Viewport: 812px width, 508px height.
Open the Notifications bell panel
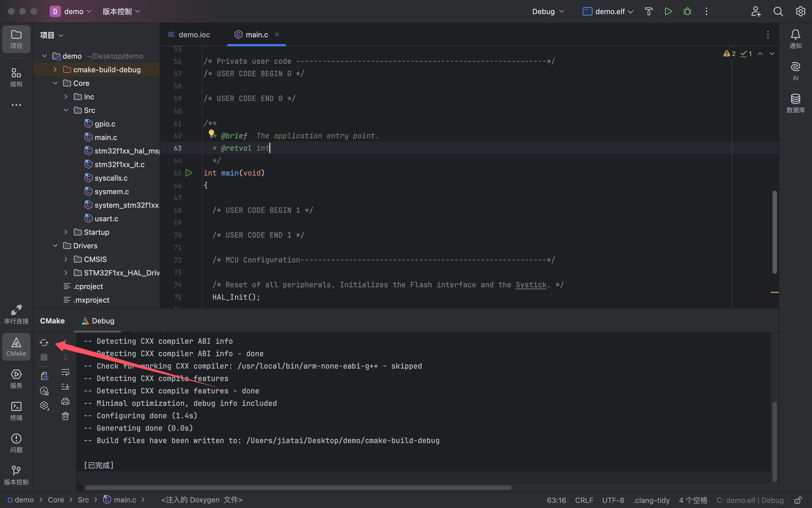tap(795, 39)
